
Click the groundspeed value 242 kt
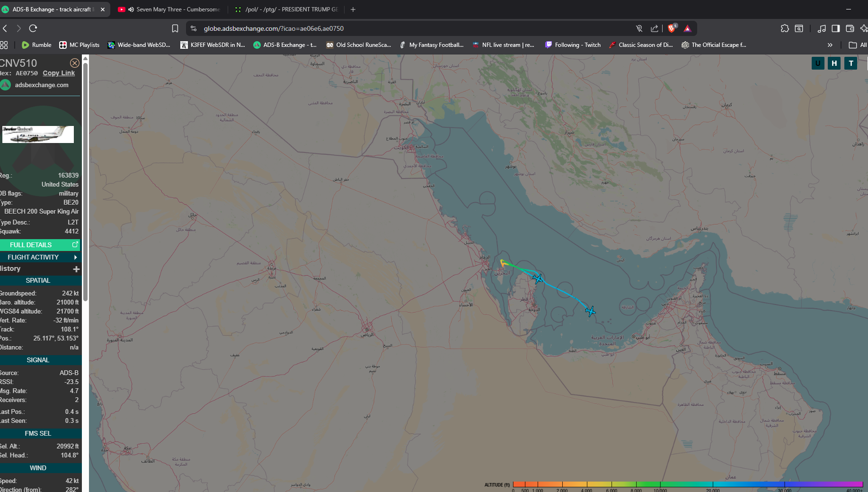point(70,293)
